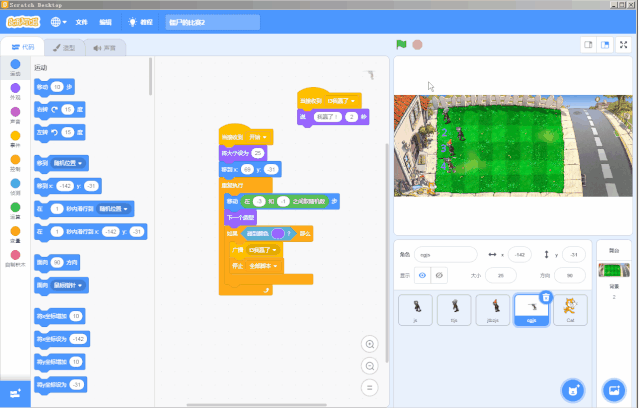The width and height of the screenshot is (639, 408).
Task: Select the 事件 events category
Action: (15, 139)
